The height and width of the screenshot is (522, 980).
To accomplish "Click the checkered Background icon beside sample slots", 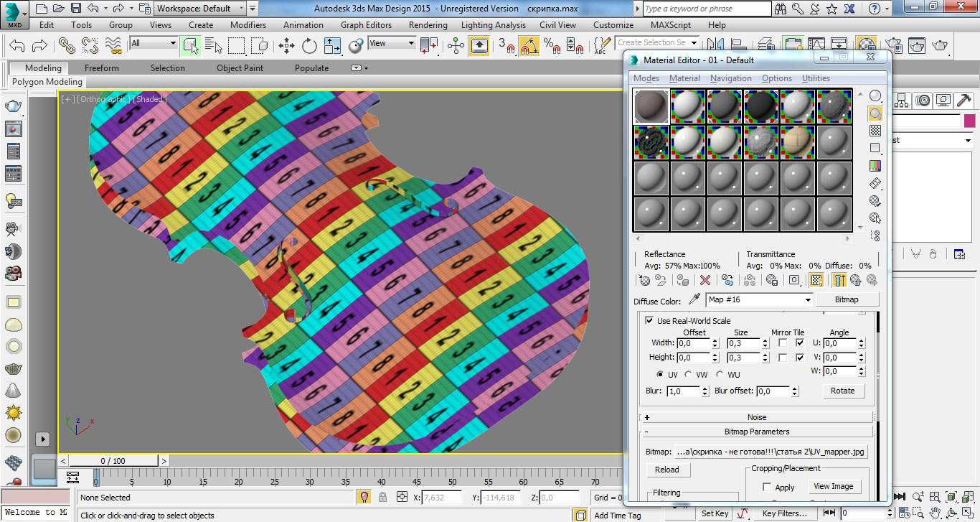I will pos(875,131).
